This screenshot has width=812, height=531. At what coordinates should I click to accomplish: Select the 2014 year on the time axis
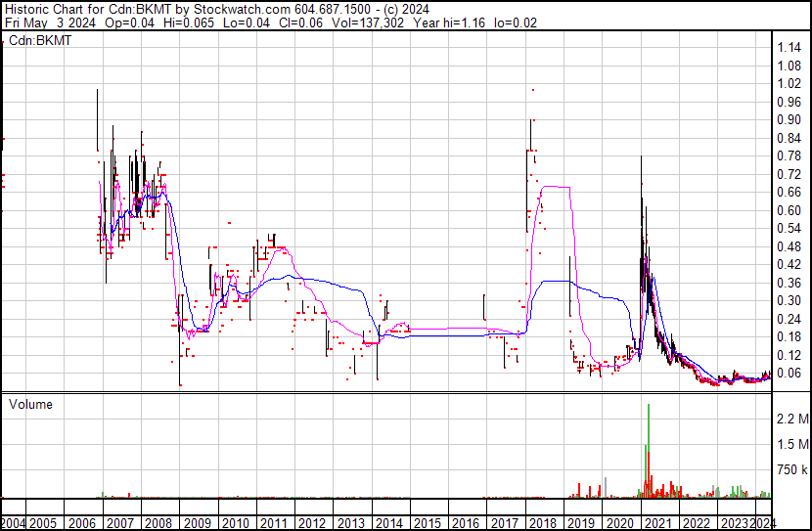(389, 523)
